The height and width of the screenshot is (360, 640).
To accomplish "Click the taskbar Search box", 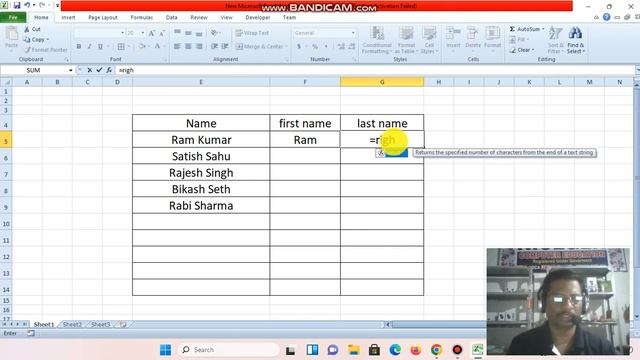I will 229,350.
